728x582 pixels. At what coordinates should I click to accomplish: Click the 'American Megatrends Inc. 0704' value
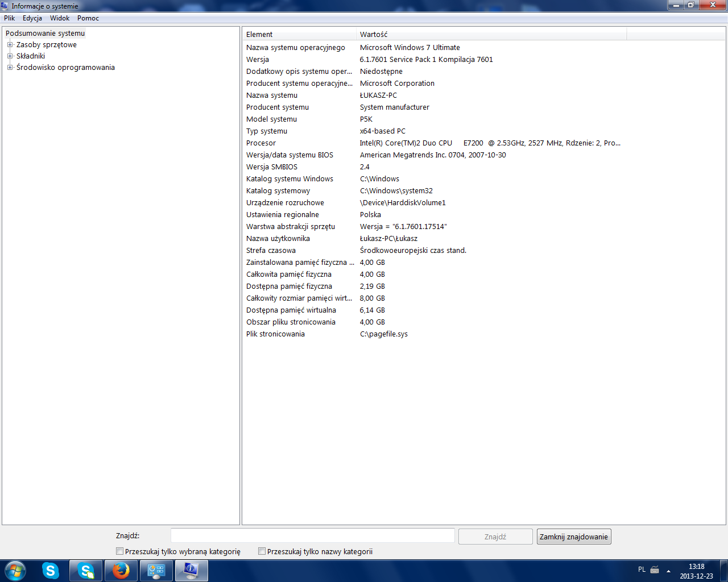coord(433,155)
